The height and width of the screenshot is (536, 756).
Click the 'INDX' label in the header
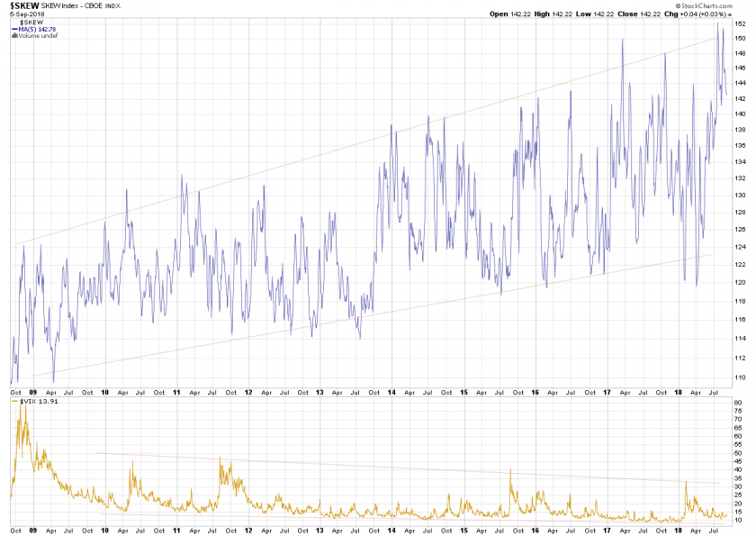[112, 5]
